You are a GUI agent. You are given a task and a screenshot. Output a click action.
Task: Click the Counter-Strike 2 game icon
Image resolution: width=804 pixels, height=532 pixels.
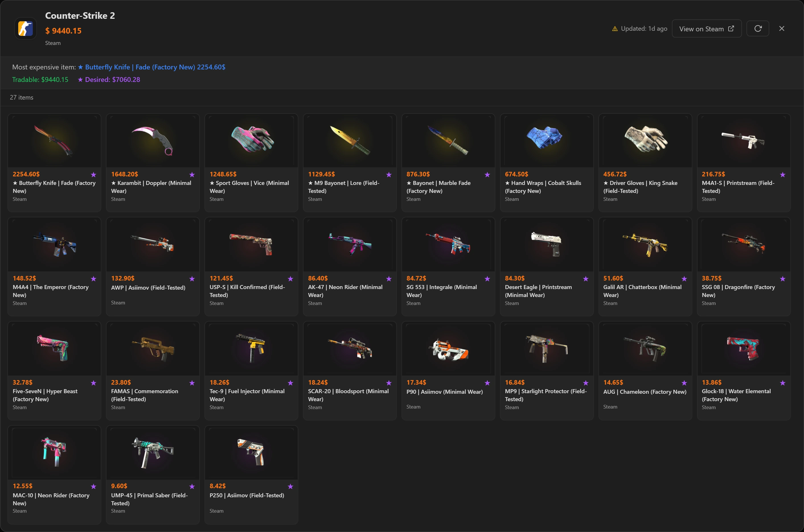coord(25,28)
